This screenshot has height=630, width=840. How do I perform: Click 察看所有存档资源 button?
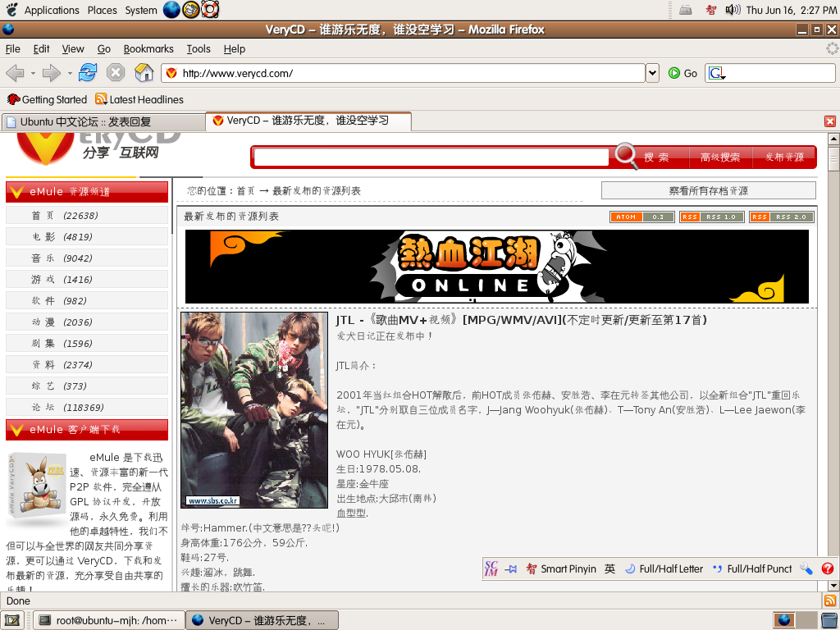tap(708, 190)
